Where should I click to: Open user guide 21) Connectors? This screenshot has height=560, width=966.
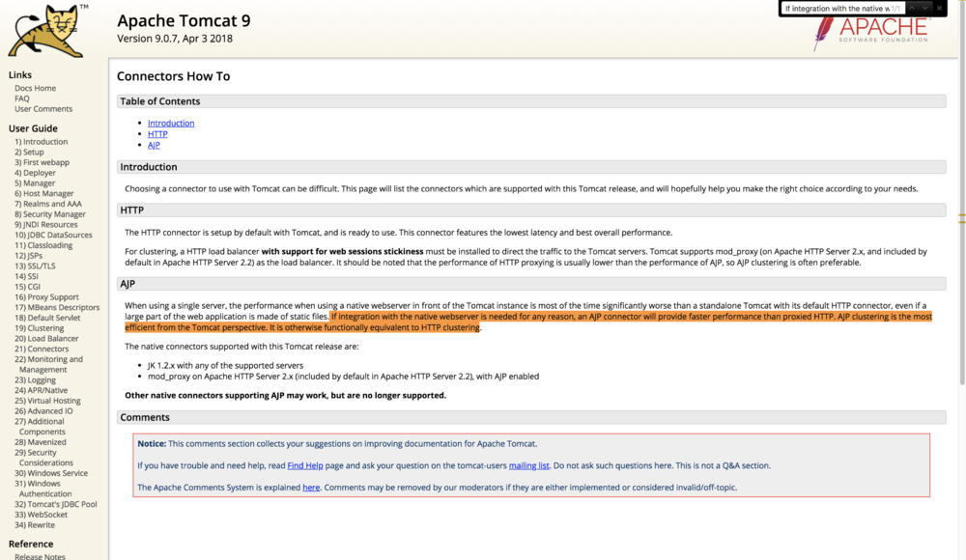click(42, 349)
